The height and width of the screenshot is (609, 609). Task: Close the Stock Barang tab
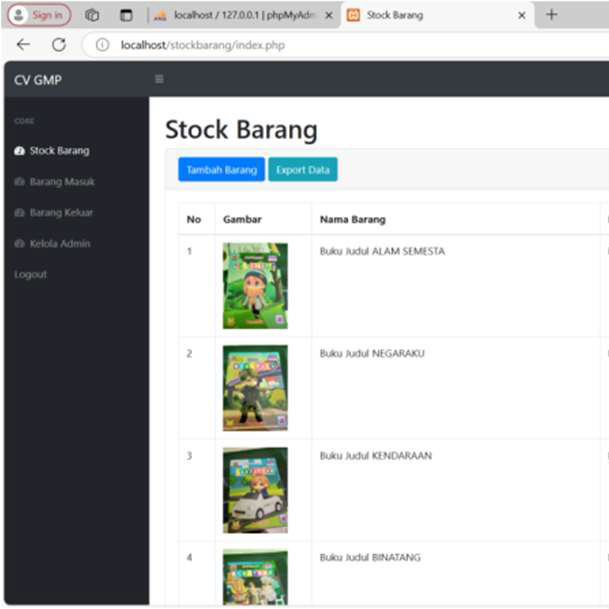521,16
